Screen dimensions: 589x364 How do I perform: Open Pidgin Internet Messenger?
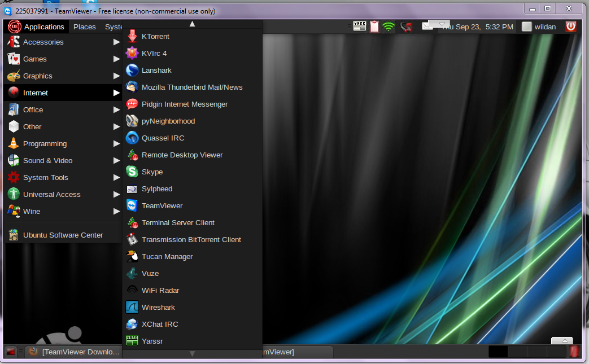pos(192,104)
